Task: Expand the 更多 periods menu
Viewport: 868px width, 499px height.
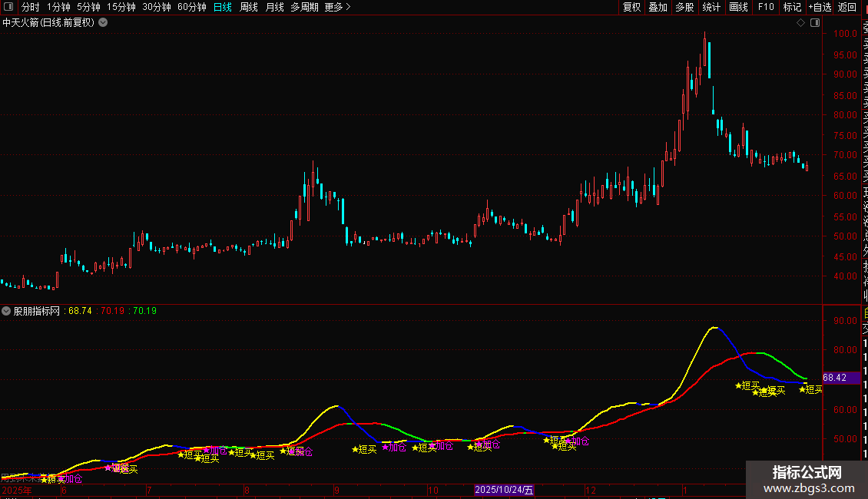Action: pyautogui.click(x=338, y=7)
